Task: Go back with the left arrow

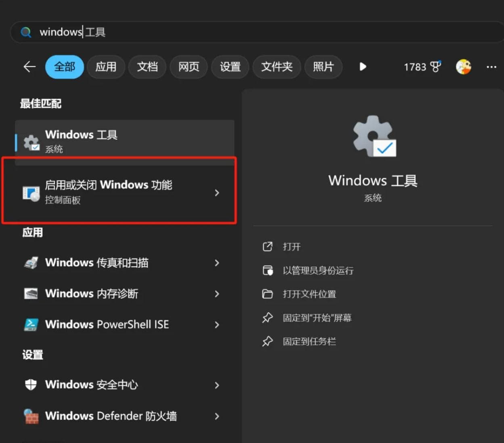Action: point(30,67)
